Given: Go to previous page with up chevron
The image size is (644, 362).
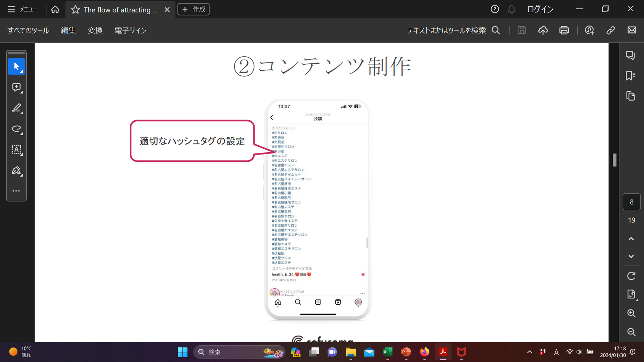Looking at the screenshot, I should 631,239.
